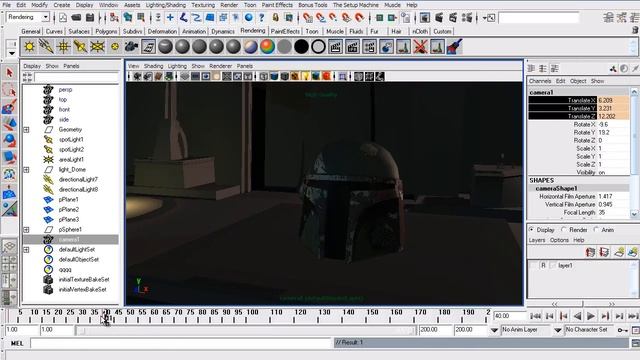
Task: Switch to the Dynamics shelf tab
Action: (223, 31)
